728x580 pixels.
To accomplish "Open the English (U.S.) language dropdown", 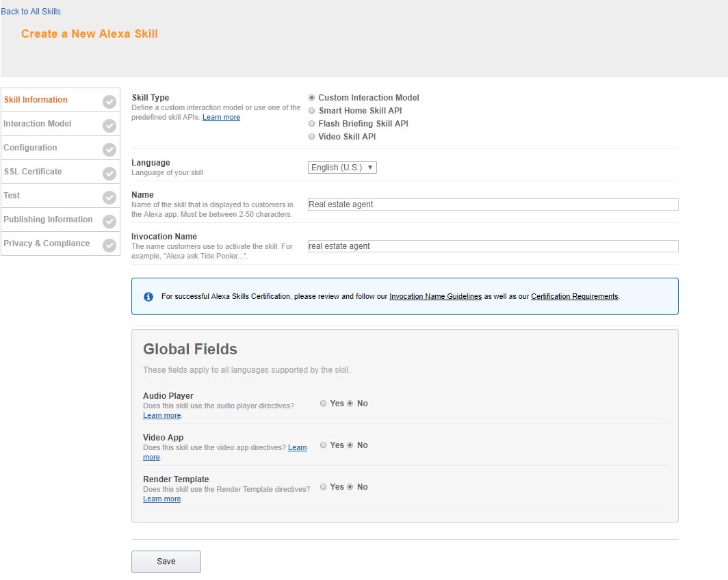I will (342, 168).
